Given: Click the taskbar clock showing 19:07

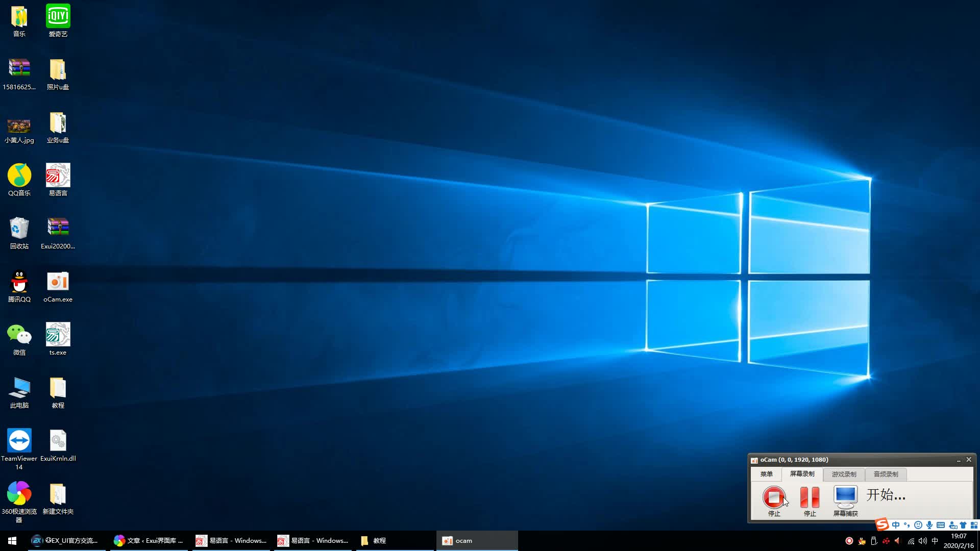Looking at the screenshot, I should coord(958,541).
